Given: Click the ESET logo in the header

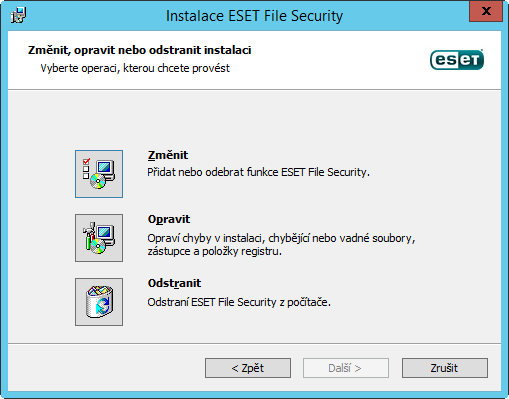Looking at the screenshot, I should coord(457,60).
